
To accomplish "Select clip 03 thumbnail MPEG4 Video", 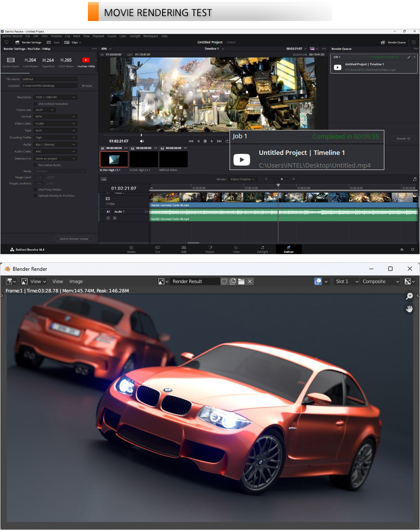I will 173,159.
